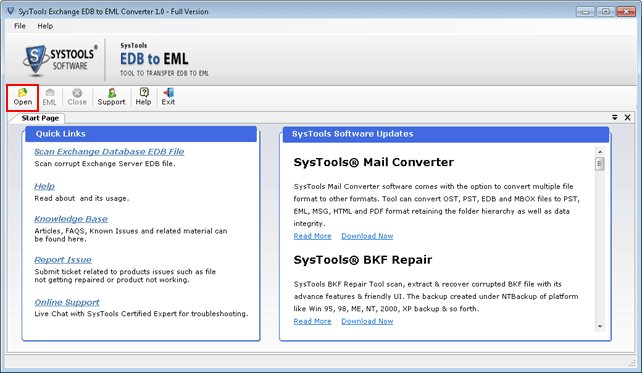642x373 pixels.
Task: Open an EDB file with the Open toolbar icon
Action: tap(23, 97)
